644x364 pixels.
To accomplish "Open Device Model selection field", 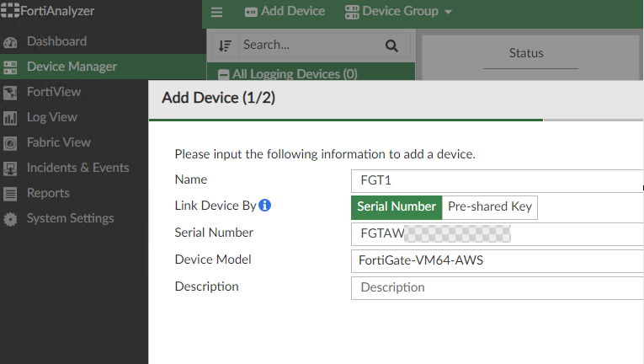I will point(497,260).
